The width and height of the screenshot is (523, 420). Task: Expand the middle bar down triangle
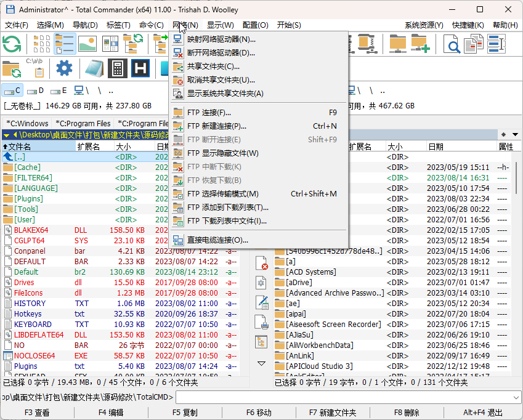pyautogui.click(x=261, y=363)
